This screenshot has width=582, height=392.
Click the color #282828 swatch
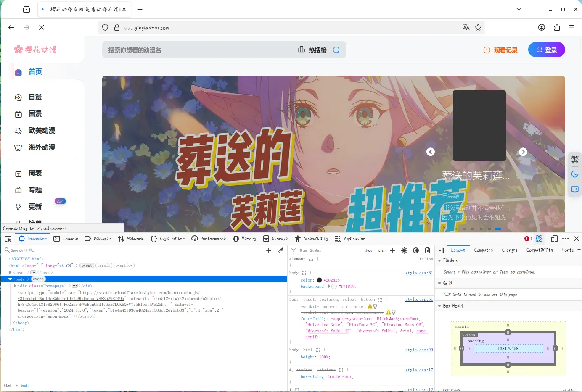pos(319,280)
